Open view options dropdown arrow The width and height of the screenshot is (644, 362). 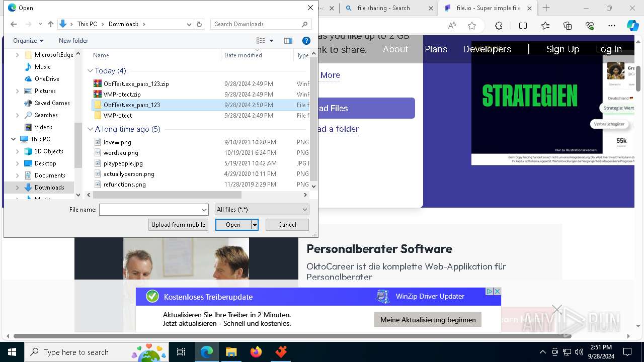pyautogui.click(x=271, y=41)
